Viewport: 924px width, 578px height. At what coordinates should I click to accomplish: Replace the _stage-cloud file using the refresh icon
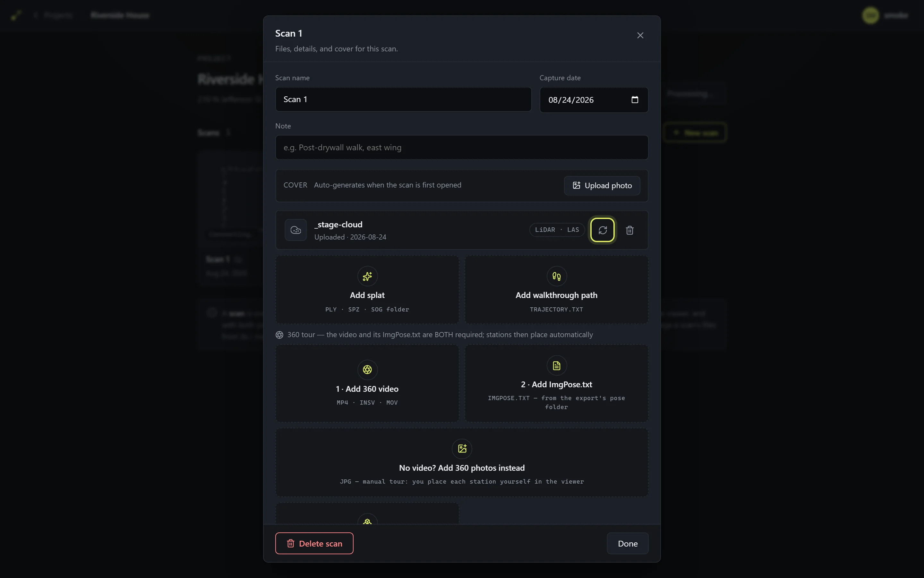click(603, 230)
